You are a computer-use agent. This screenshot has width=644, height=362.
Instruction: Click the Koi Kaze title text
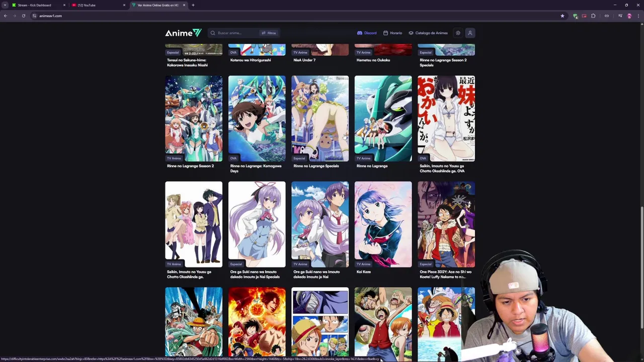click(x=364, y=271)
